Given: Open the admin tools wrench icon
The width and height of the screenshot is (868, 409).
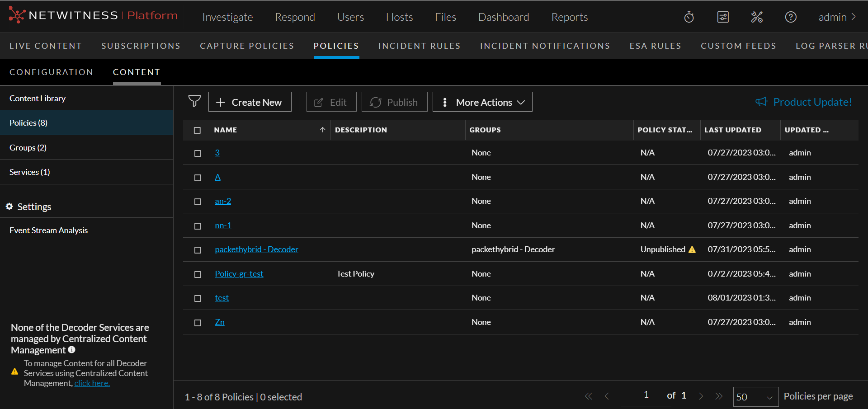Looking at the screenshot, I should [757, 17].
